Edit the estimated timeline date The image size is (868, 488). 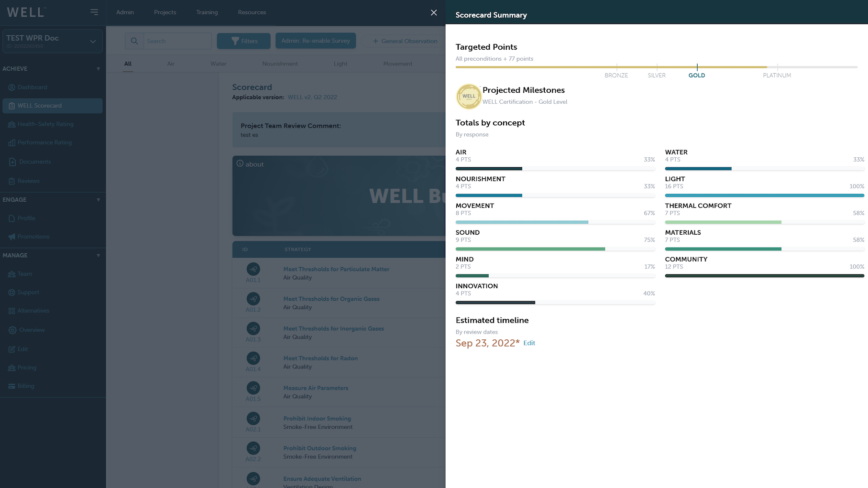[529, 343]
